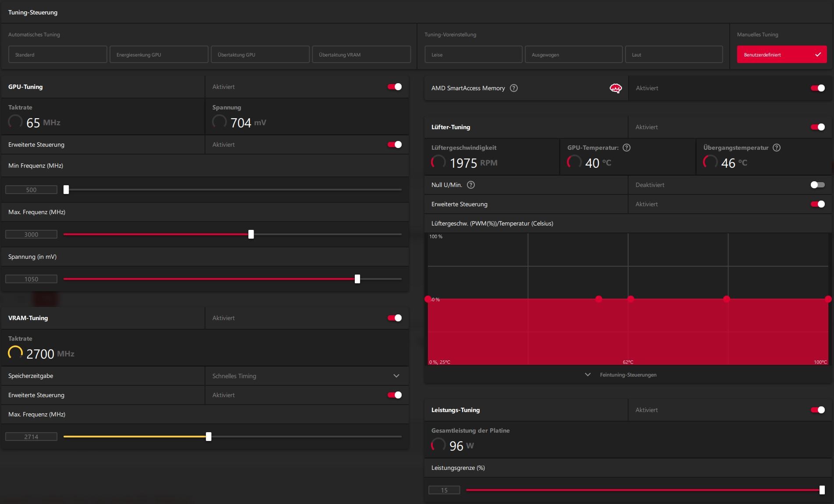Click the Leistungsgrenze slider handle

(x=822, y=490)
